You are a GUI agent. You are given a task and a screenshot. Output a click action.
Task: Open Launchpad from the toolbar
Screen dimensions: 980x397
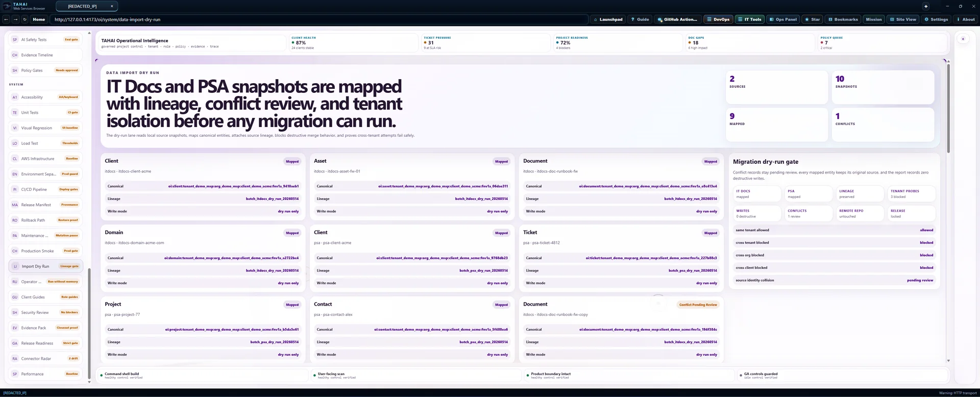tap(608, 19)
